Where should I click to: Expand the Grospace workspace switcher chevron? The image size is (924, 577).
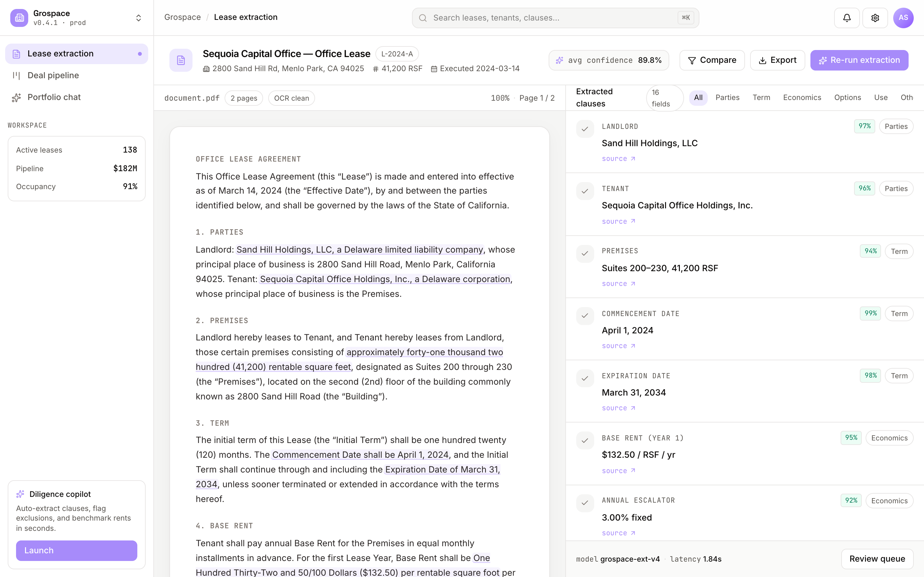pyautogui.click(x=139, y=18)
